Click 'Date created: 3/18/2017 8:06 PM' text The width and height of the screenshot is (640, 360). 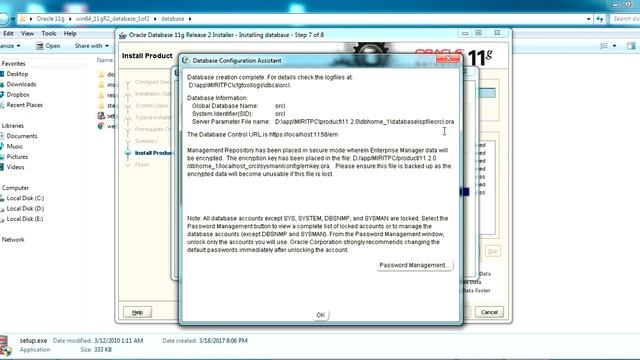tap(205, 340)
